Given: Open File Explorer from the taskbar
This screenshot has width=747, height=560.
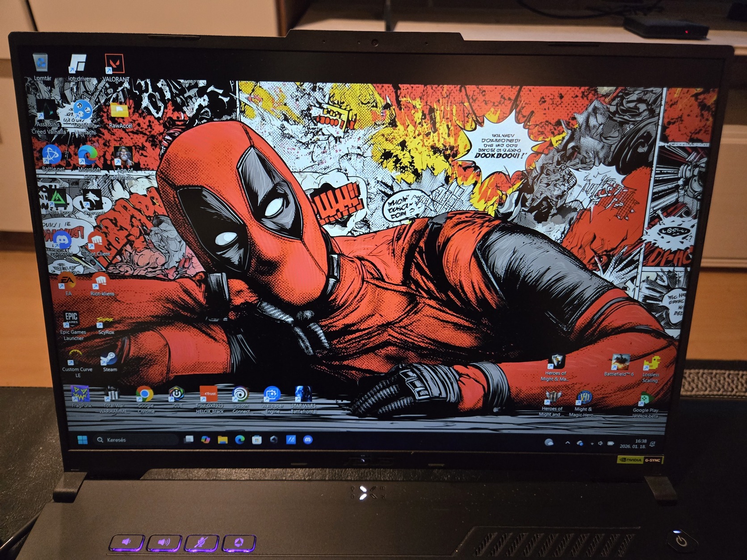Looking at the screenshot, I should [222, 440].
